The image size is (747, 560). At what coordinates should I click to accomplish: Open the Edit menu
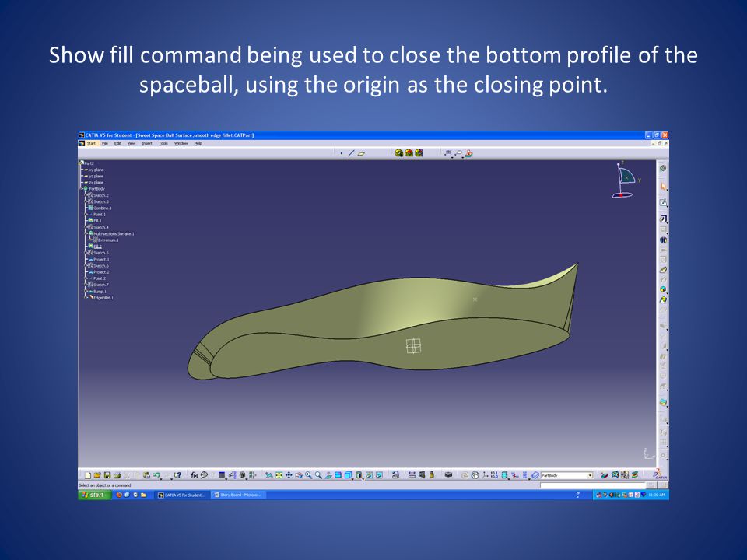coord(117,143)
